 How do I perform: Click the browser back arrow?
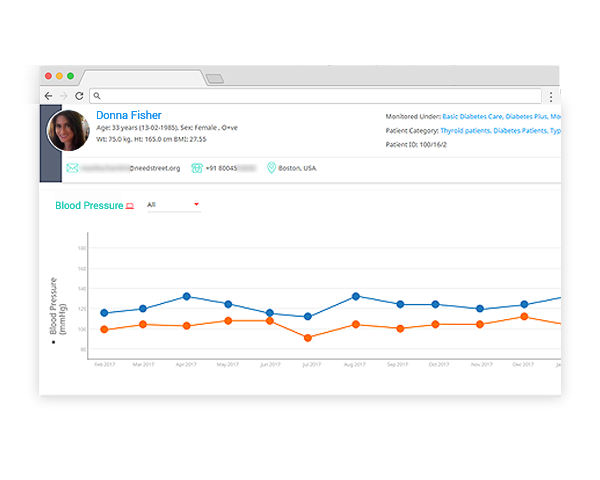tap(49, 96)
